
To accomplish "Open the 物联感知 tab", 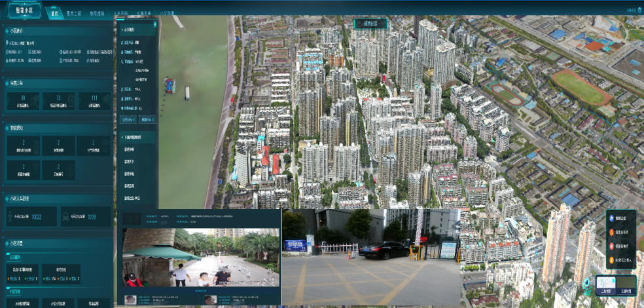I will tap(98, 12).
